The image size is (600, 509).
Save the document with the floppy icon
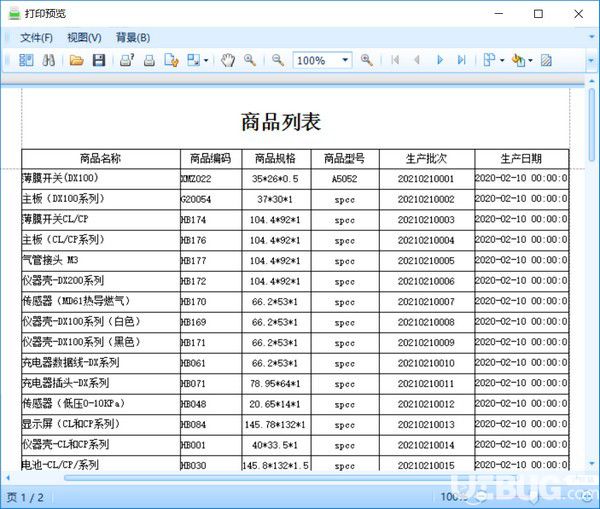point(99,60)
